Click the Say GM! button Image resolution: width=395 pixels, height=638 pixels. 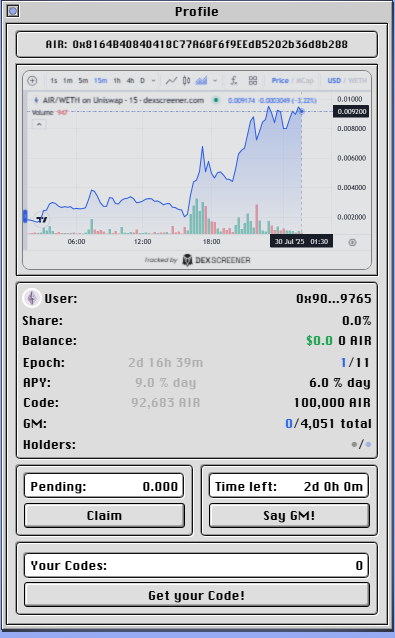coord(289,516)
